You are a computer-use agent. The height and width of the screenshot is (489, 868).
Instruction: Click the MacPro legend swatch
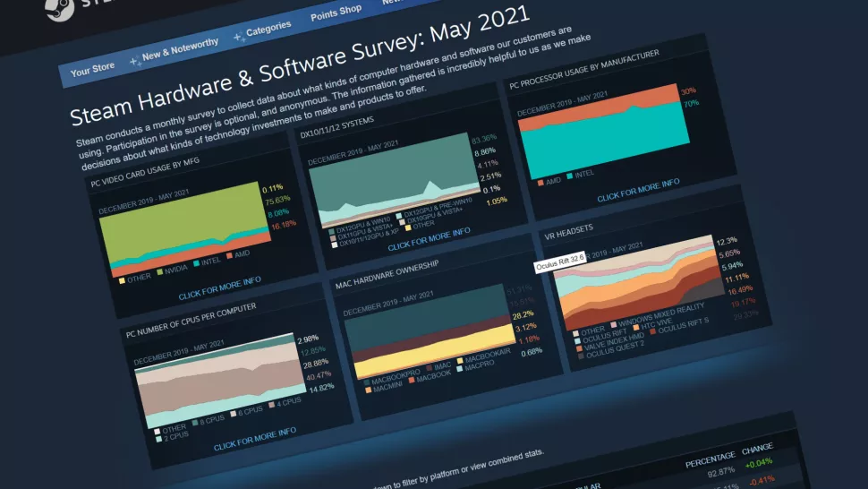point(459,369)
